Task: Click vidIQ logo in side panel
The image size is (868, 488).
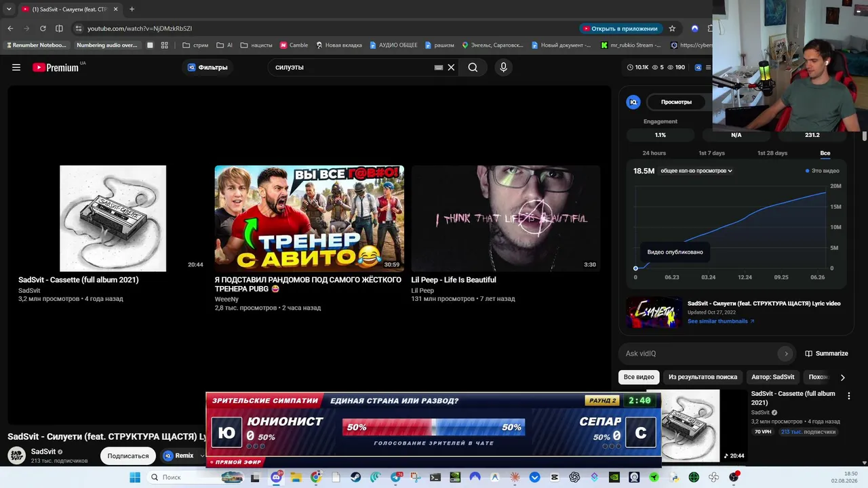Action: point(633,102)
